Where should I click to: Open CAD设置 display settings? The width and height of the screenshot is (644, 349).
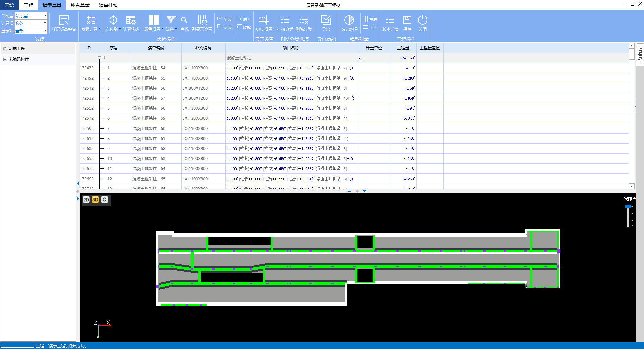point(264,21)
